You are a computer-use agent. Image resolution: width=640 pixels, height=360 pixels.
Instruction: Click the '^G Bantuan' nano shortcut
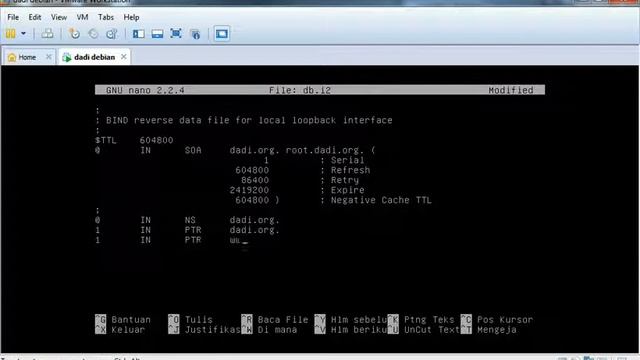[x=123, y=320]
